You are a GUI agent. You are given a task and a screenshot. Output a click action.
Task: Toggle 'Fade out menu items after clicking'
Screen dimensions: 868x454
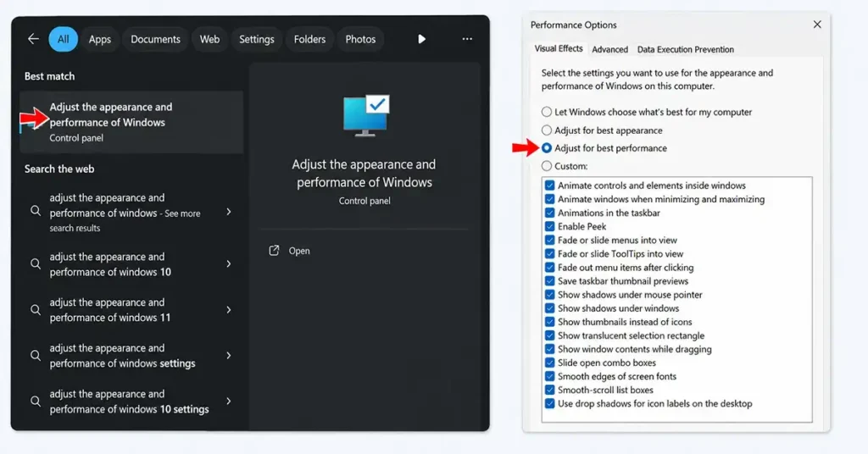tap(549, 267)
